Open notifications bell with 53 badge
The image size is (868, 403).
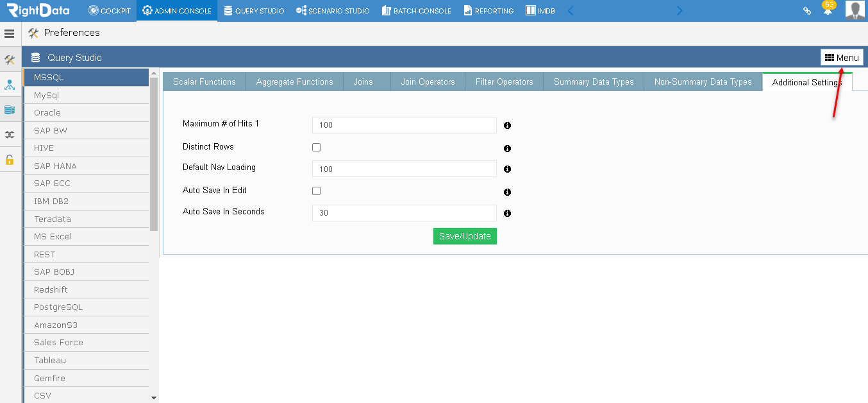(828, 9)
